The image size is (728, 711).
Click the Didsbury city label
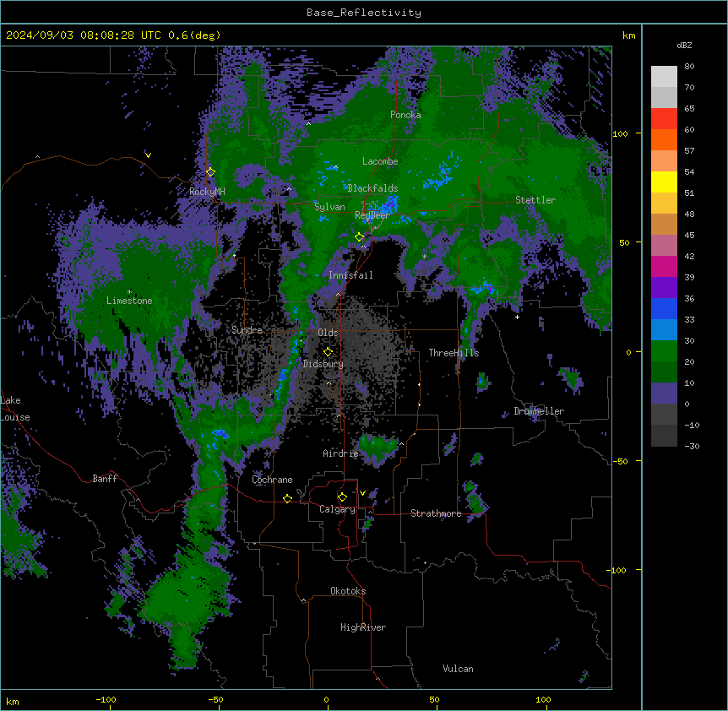pos(323,364)
